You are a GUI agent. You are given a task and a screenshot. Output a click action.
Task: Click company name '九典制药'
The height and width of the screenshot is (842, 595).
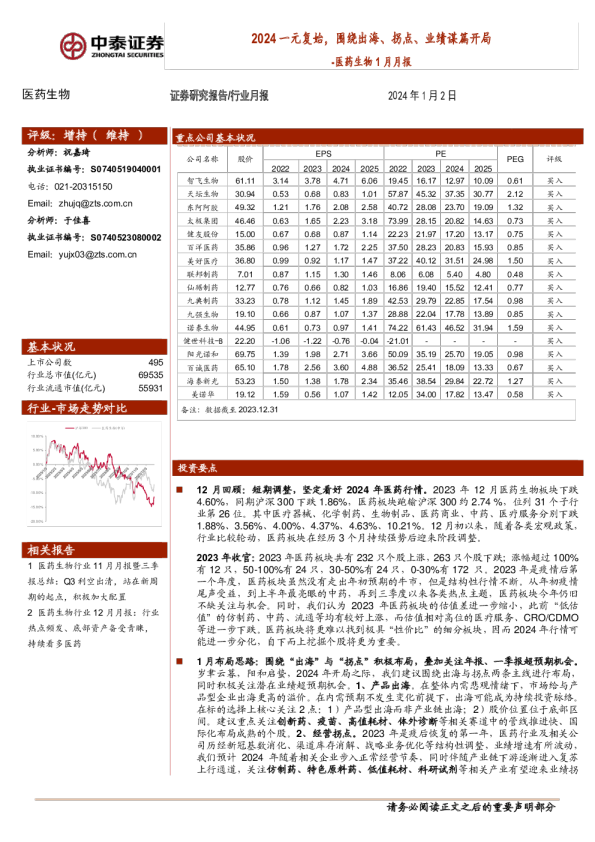coord(202,301)
